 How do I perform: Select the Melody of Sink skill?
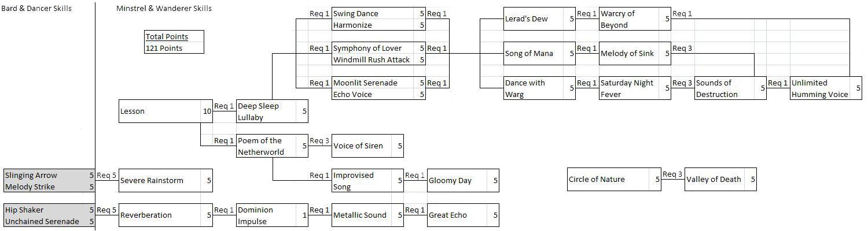[635, 53]
